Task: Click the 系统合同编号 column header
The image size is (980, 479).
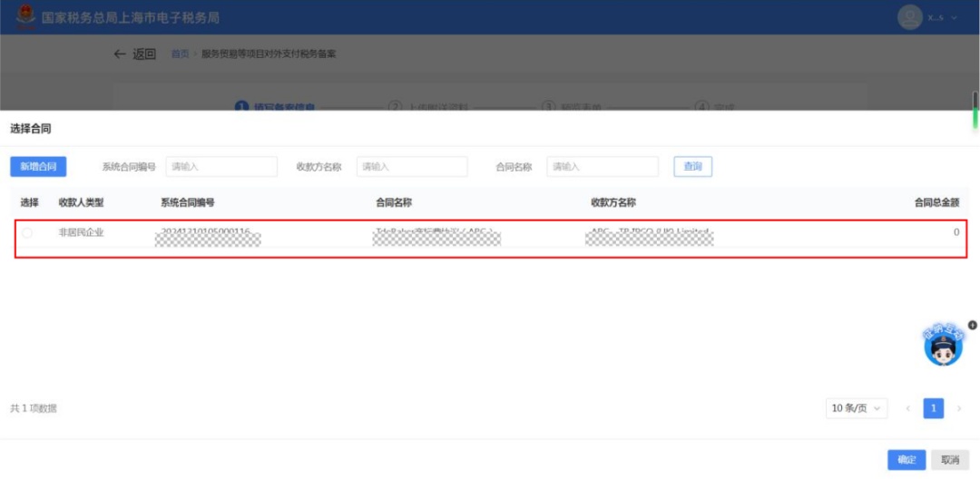Action: 188,203
